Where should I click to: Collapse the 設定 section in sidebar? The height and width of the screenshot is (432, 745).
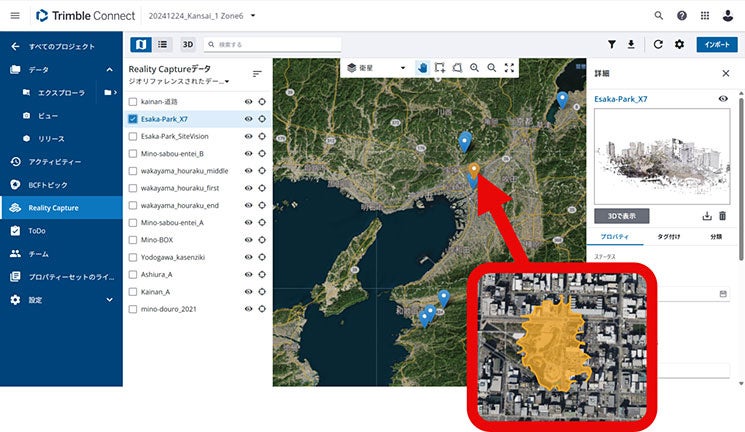coord(110,300)
